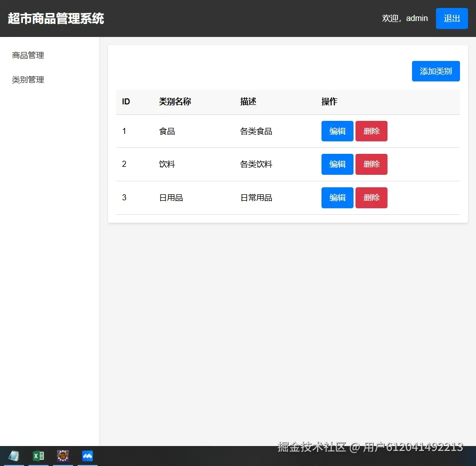Open the blue meeting app taskbar icon
The width and height of the screenshot is (476, 466).
87,456
